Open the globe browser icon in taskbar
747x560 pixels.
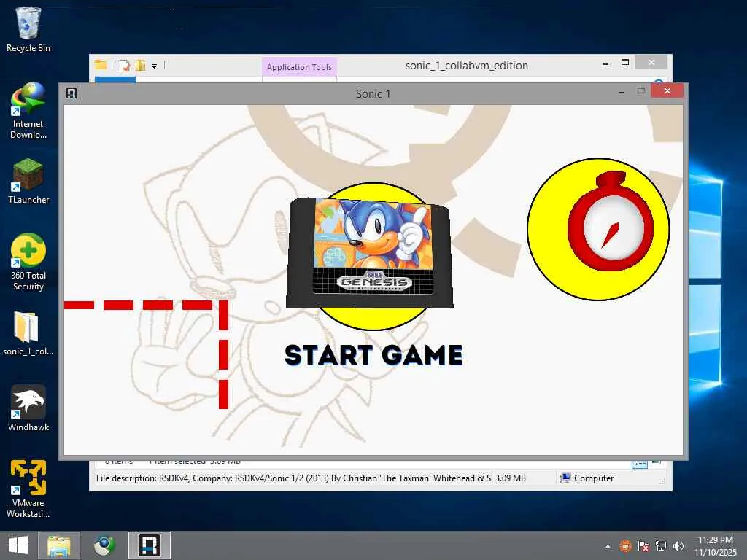tap(104, 545)
